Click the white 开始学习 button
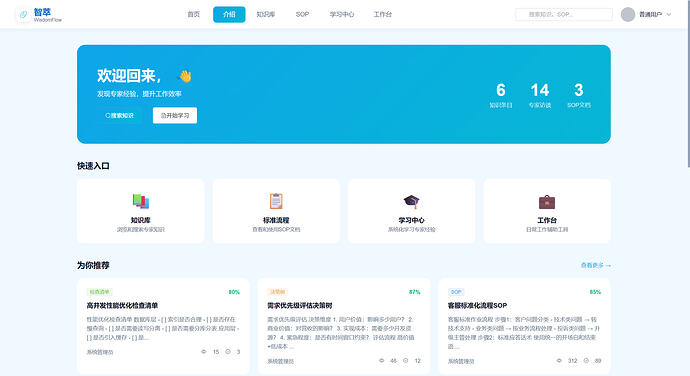This screenshot has height=376, width=690. pyautogui.click(x=175, y=115)
